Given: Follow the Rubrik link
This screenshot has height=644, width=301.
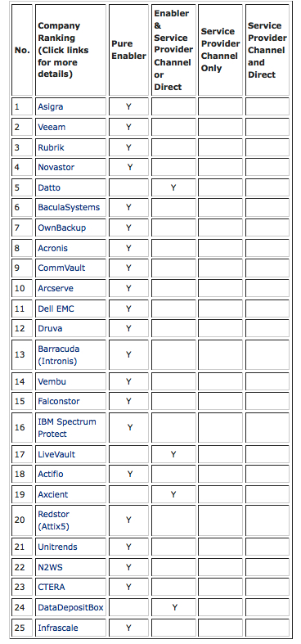Looking at the screenshot, I should tap(51, 147).
